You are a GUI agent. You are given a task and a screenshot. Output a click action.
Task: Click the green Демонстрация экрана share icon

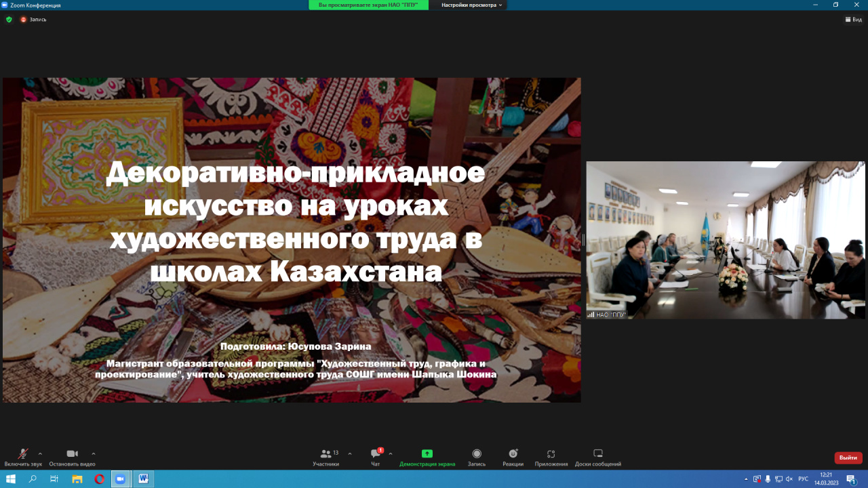pos(427,454)
